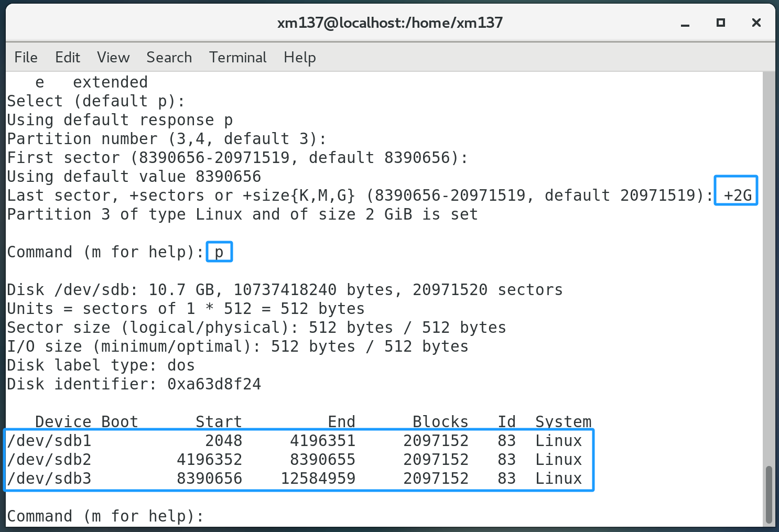
Task: Open the File menu
Action: coord(26,57)
